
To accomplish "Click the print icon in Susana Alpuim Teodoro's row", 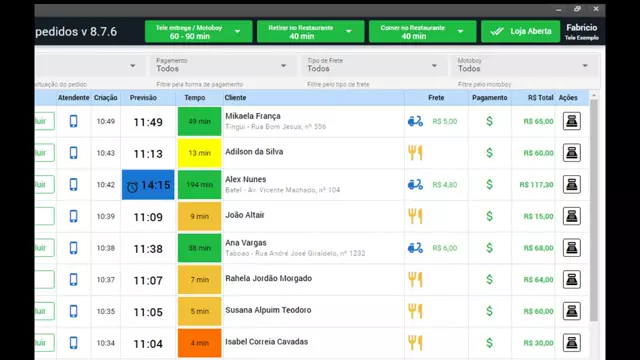I will click(571, 311).
